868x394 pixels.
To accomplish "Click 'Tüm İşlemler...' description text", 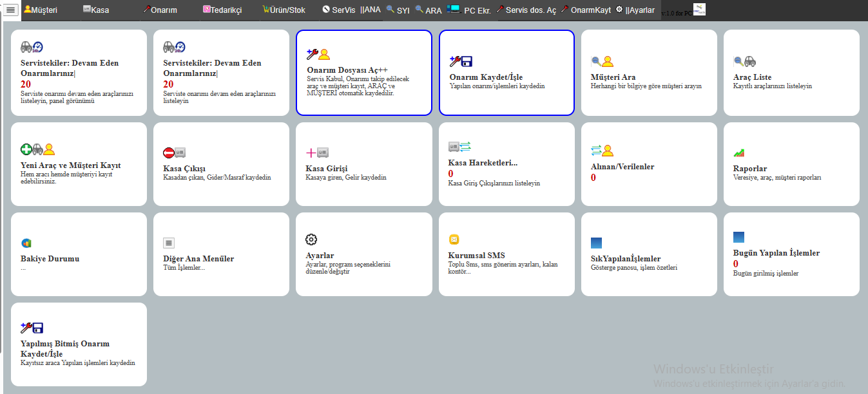I will 184,267.
